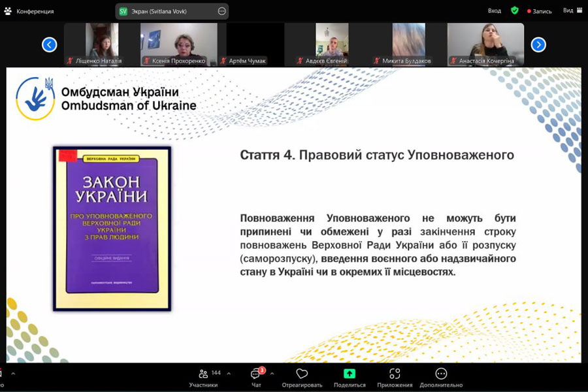Click muted mic icon of Ксенія Прохоренко
Screen dimensions: 588x392
coord(146,60)
